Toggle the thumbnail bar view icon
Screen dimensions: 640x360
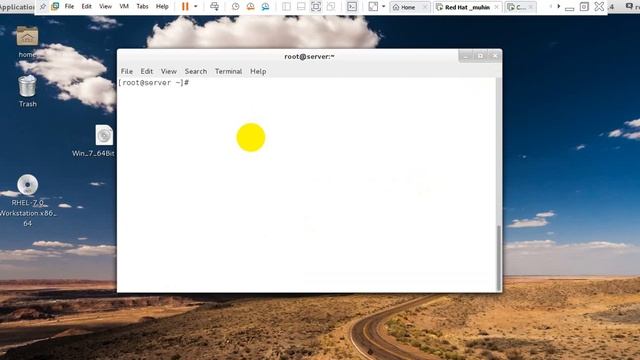[301, 7]
